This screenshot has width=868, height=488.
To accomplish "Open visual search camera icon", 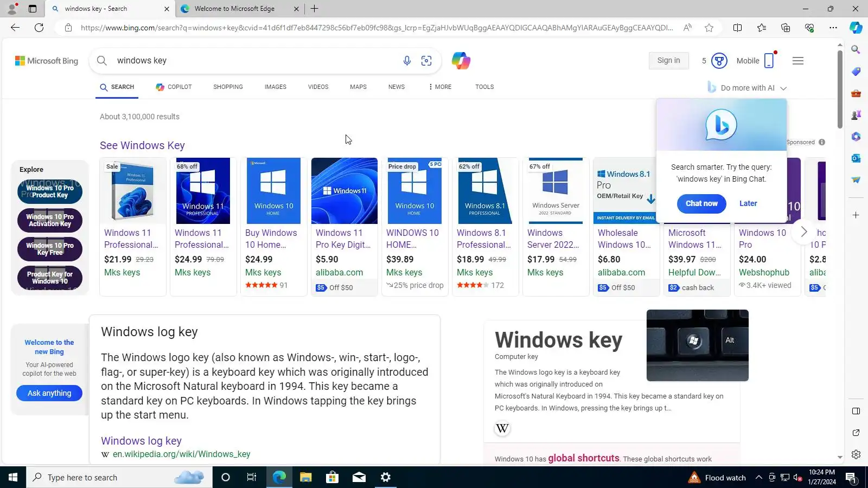I will coord(426,61).
